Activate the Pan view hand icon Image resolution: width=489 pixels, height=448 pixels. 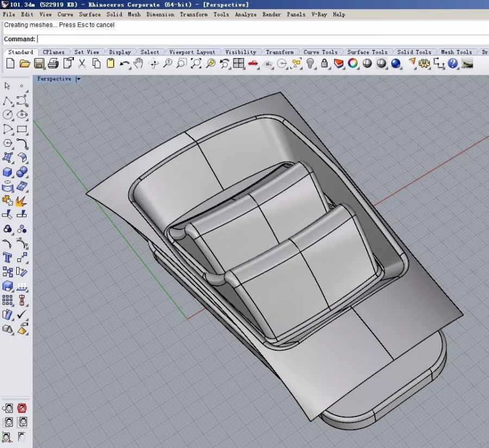139,64
